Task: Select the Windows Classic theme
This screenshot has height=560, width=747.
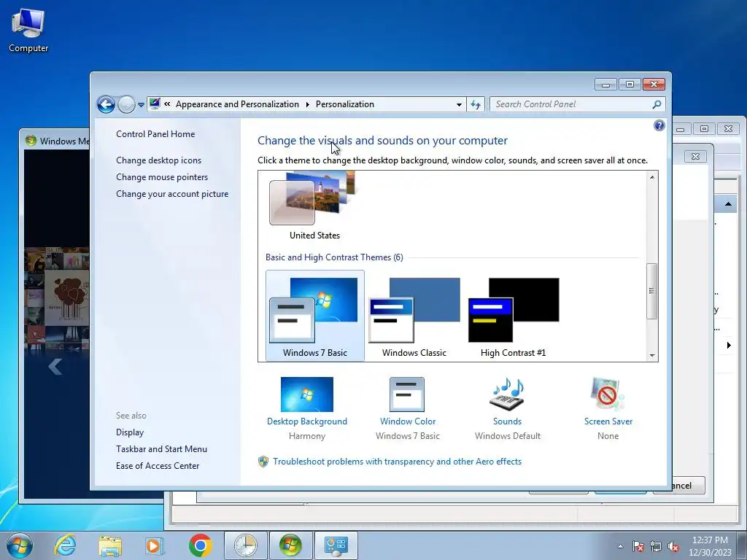Action: [x=414, y=315]
